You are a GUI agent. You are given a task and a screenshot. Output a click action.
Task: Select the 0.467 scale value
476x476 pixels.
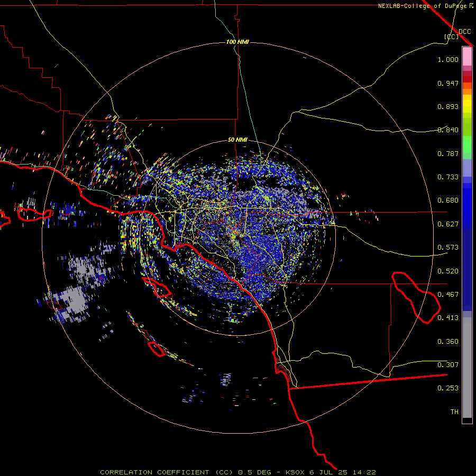point(448,295)
